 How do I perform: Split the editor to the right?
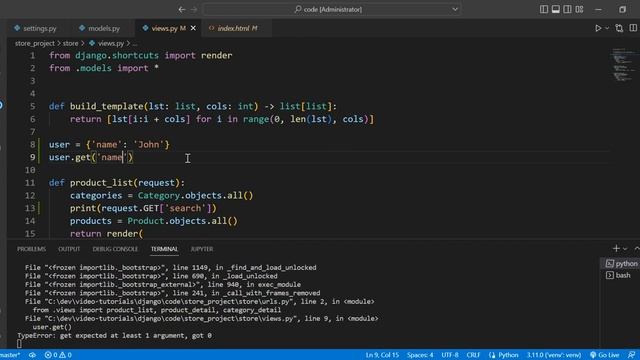633,28
